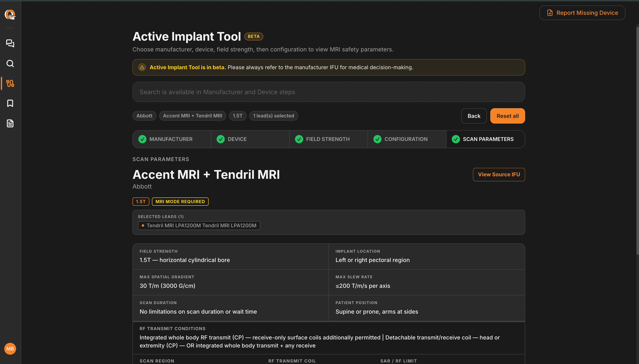Screen dimensions: 639x364
Task: Click the warning icon in the beta banner
Action: pos(142,67)
